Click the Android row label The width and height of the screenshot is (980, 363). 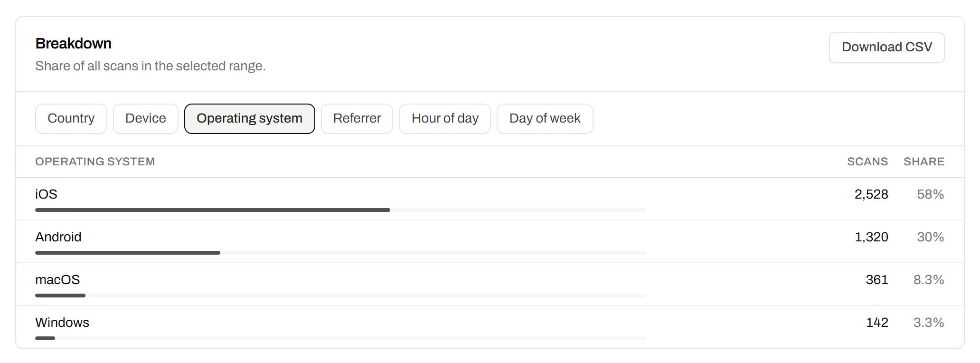[x=58, y=237]
